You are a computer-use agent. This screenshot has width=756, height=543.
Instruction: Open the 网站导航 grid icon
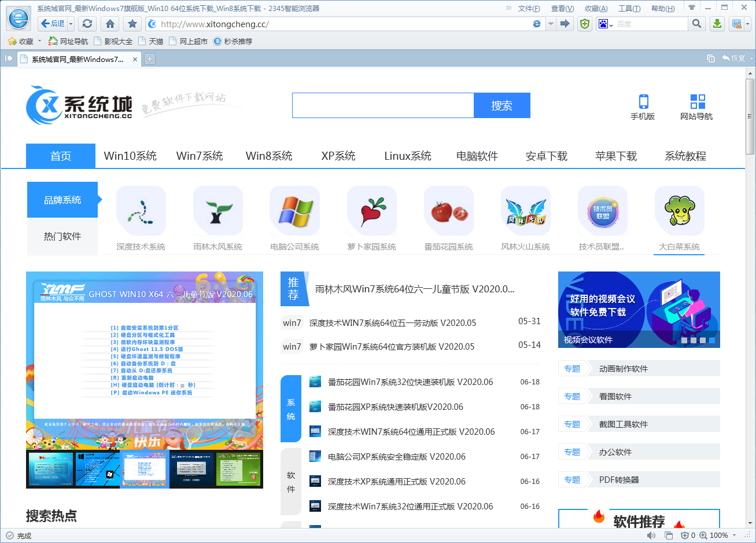(x=698, y=101)
